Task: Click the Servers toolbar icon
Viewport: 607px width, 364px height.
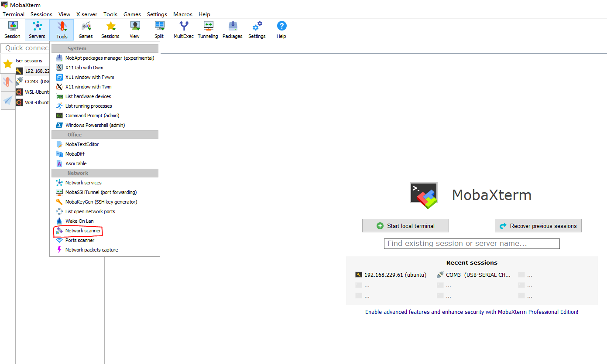Action: coord(37,30)
